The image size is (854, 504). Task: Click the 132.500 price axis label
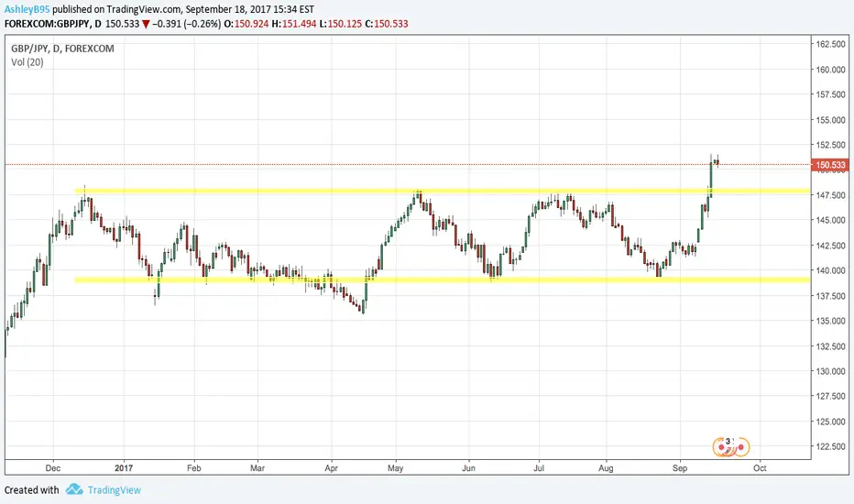830,346
